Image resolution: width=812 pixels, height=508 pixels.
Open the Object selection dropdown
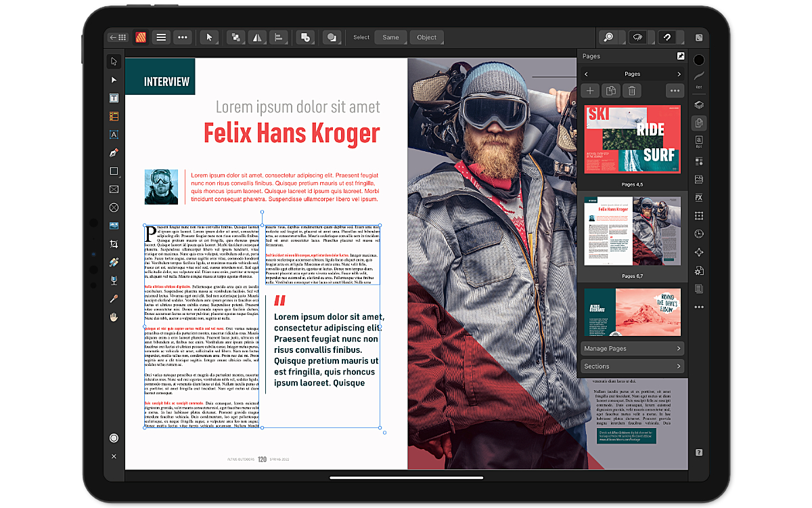point(426,37)
